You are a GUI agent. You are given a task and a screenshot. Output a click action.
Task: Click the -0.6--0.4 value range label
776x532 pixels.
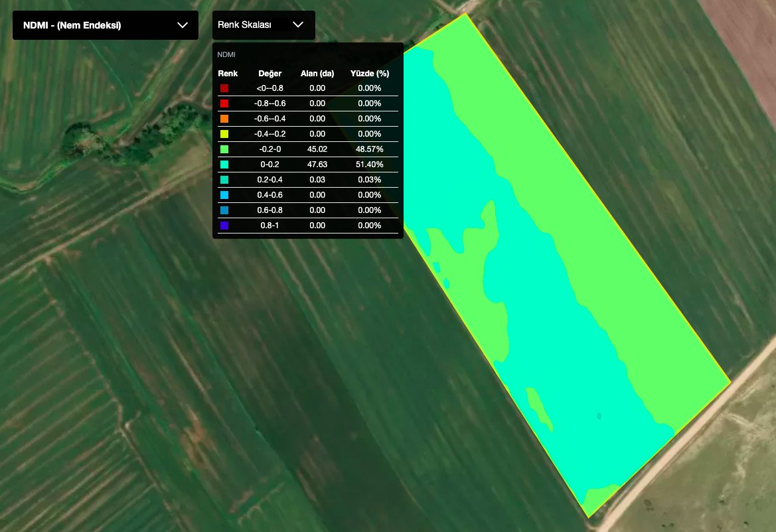pyautogui.click(x=270, y=119)
